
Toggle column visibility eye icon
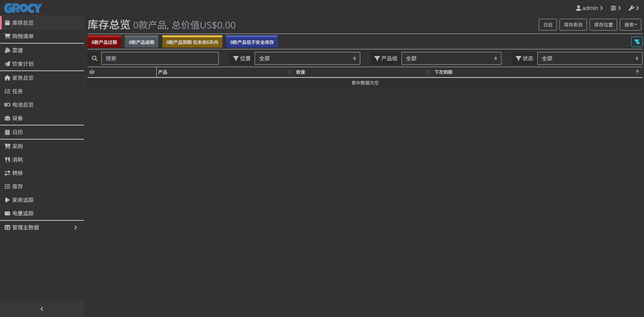click(x=92, y=72)
